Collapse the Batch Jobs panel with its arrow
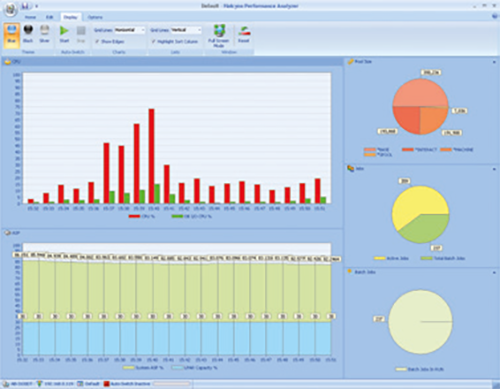 [x=494, y=273]
